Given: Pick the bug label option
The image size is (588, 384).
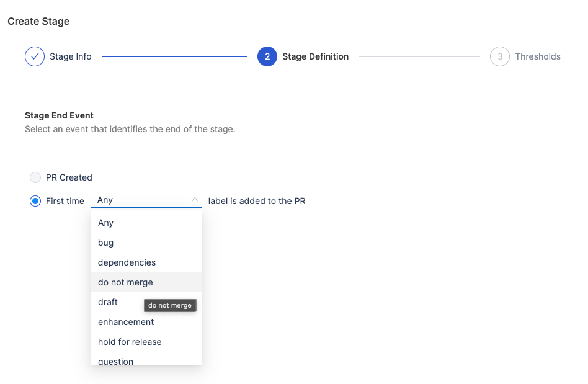Looking at the screenshot, I should 106,243.
